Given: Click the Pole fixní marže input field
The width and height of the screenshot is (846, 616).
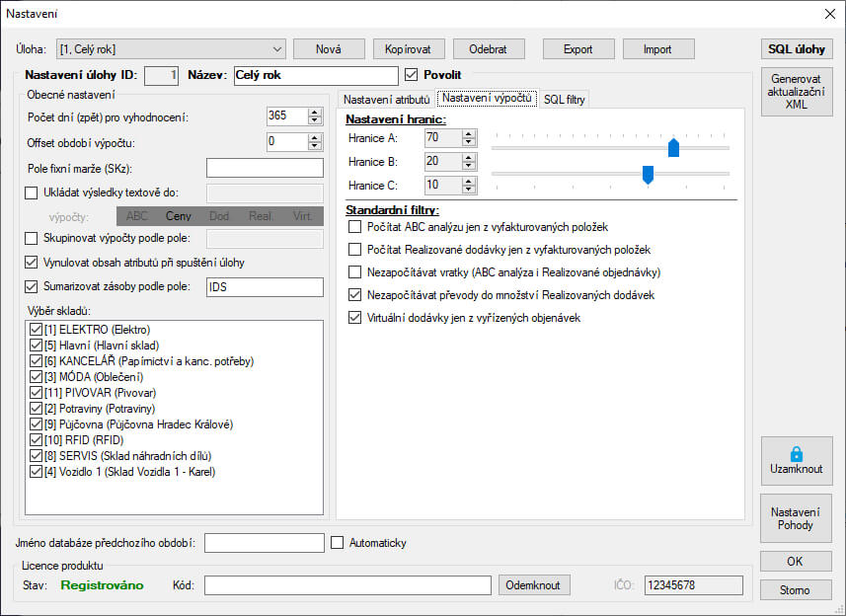Looking at the screenshot, I should [265, 168].
